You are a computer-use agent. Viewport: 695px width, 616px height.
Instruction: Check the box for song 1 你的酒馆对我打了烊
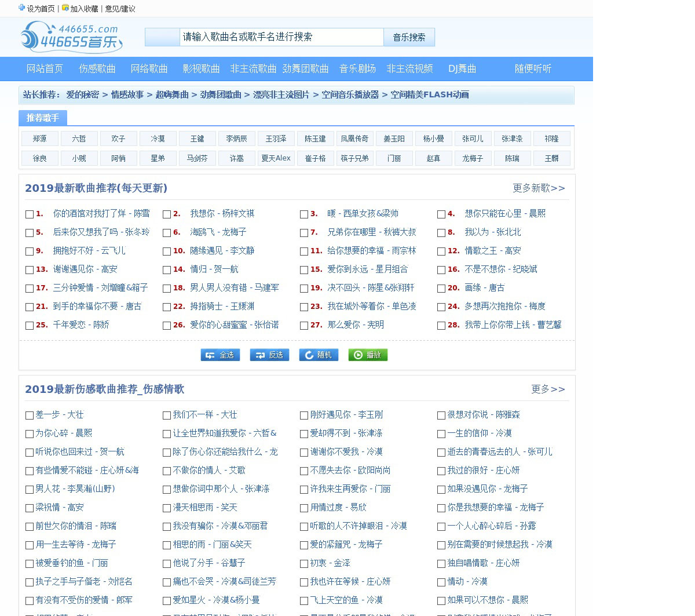pos(30,214)
